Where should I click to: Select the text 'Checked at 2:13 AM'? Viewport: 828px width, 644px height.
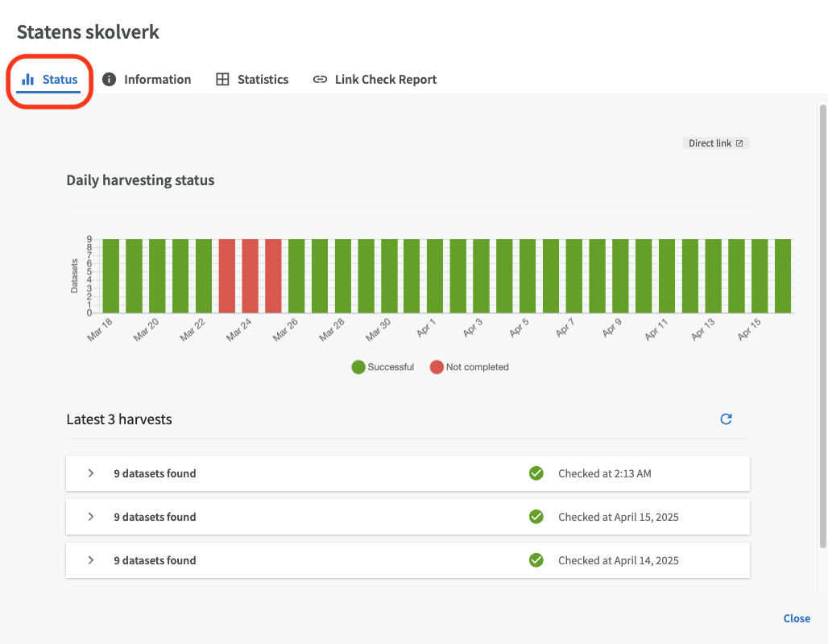605,473
